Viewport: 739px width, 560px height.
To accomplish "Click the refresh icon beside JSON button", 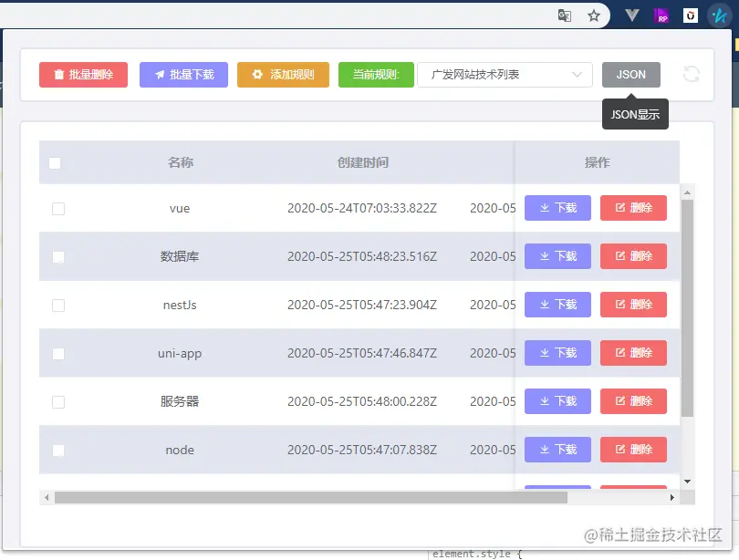I will (692, 75).
